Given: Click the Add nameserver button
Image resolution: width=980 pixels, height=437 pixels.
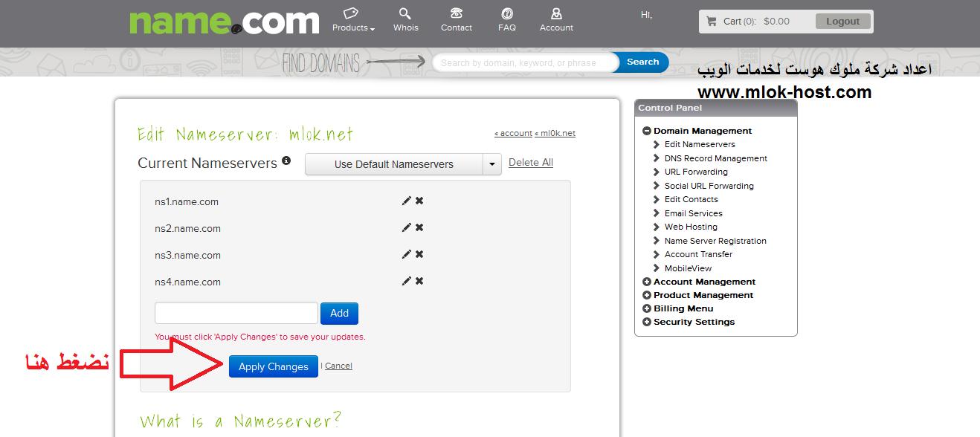Looking at the screenshot, I should [x=339, y=313].
